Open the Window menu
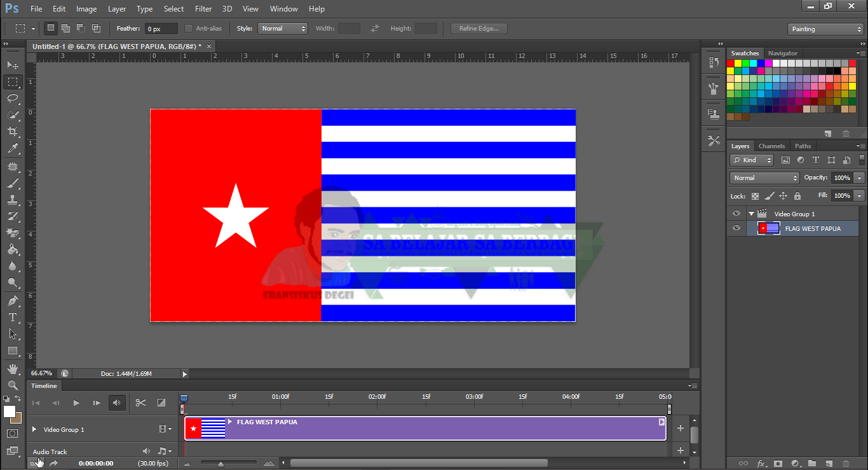Image resolution: width=868 pixels, height=470 pixels. tap(283, 9)
